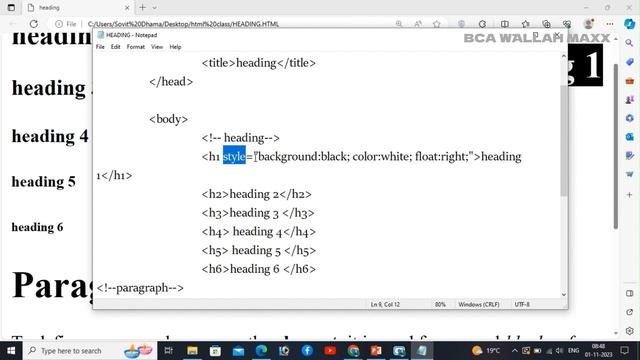The width and height of the screenshot is (640, 360).
Task: Open Google Chrome from the taskbar
Action: [x=353, y=351]
